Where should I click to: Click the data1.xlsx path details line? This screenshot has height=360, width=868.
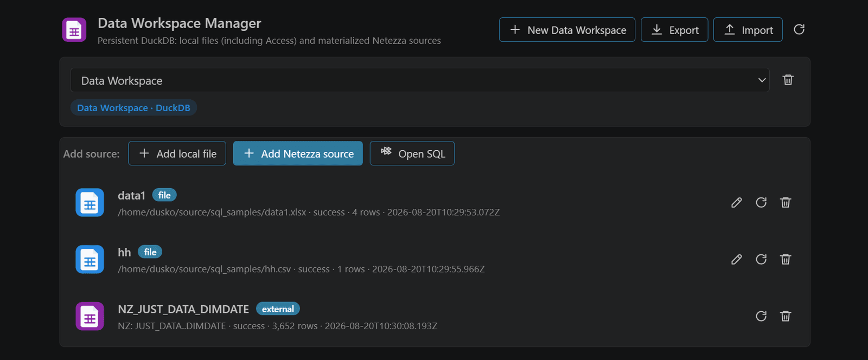coord(309,213)
